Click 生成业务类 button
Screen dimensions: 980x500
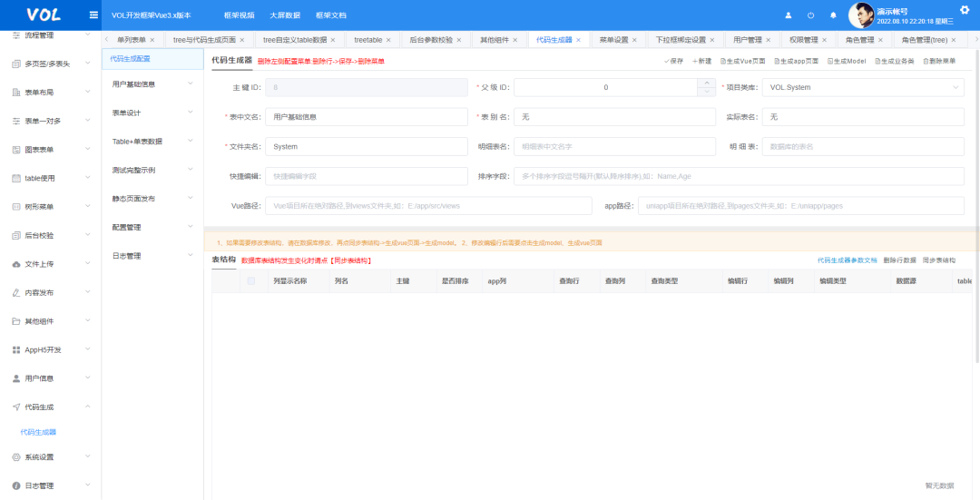[895, 61]
